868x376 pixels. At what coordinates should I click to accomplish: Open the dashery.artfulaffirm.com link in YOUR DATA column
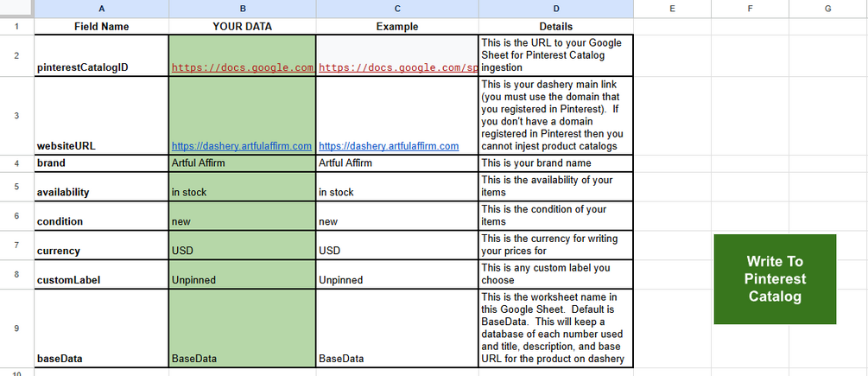click(241, 146)
